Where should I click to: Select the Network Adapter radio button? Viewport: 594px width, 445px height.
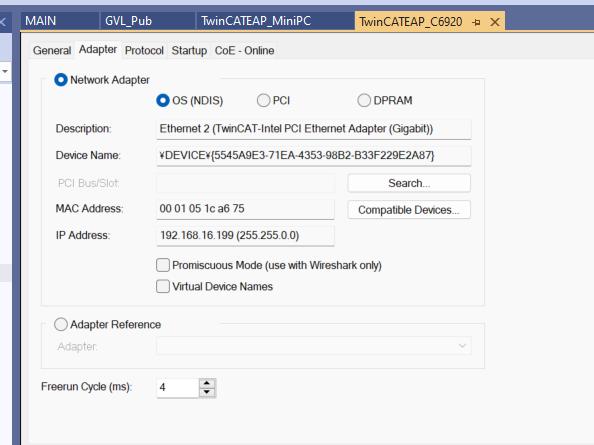[61, 80]
